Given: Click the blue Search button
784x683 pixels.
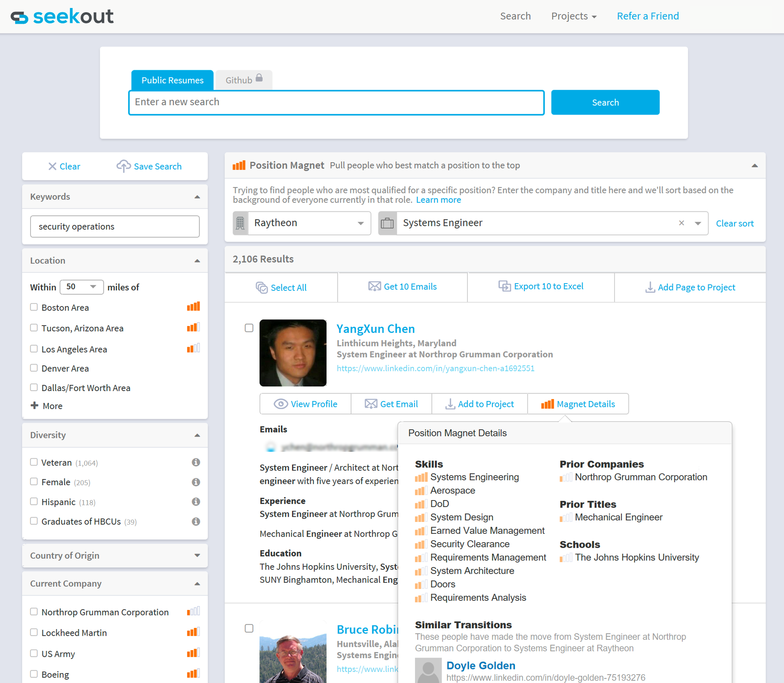Looking at the screenshot, I should (x=605, y=102).
